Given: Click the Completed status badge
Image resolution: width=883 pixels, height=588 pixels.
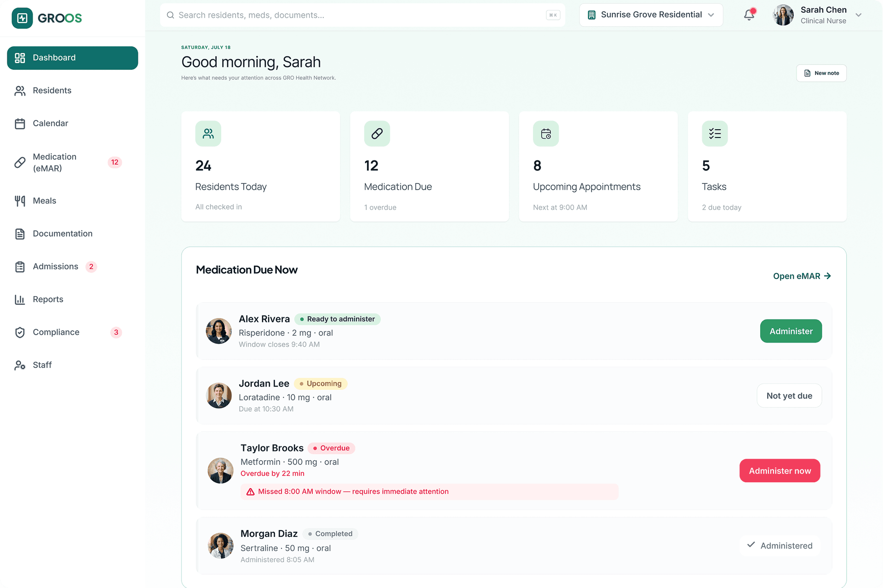Looking at the screenshot, I should (x=331, y=534).
